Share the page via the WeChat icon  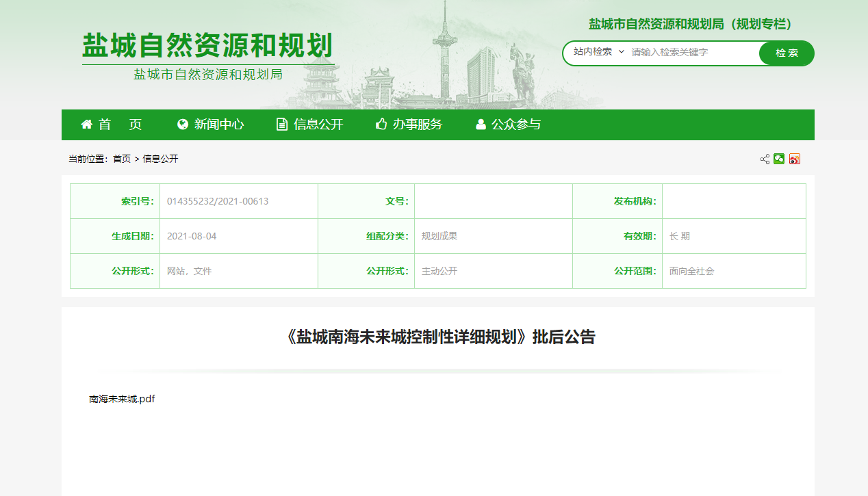coord(779,159)
